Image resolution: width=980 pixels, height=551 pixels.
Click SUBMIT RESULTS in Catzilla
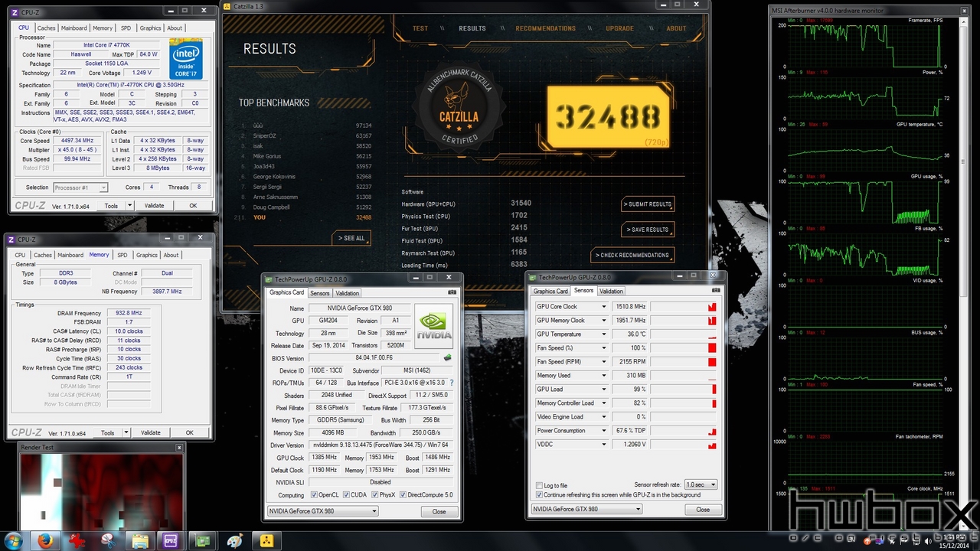pyautogui.click(x=648, y=204)
